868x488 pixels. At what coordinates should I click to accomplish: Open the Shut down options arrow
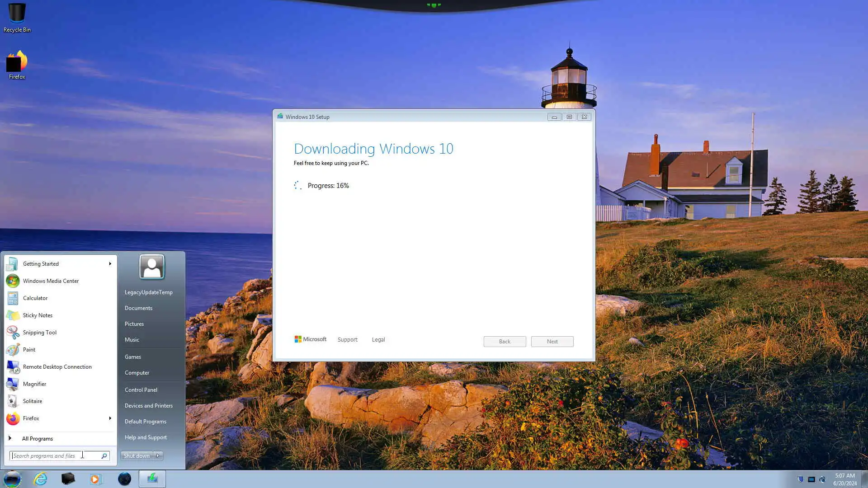[x=158, y=456]
